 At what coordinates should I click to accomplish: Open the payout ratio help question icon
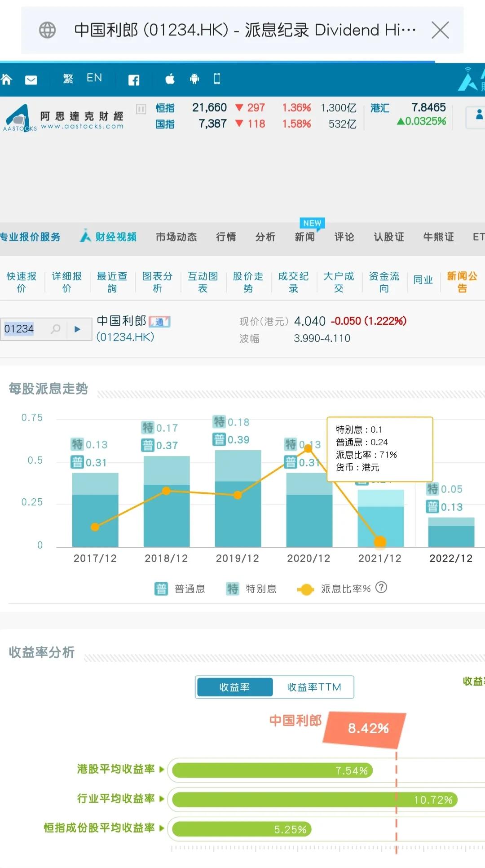pyautogui.click(x=381, y=588)
